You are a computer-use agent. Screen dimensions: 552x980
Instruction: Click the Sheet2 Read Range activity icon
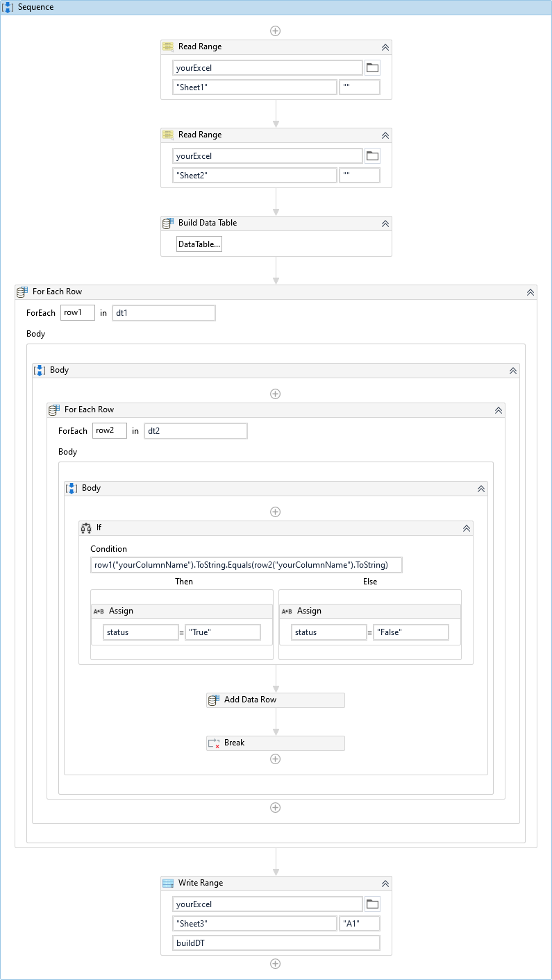pos(168,135)
